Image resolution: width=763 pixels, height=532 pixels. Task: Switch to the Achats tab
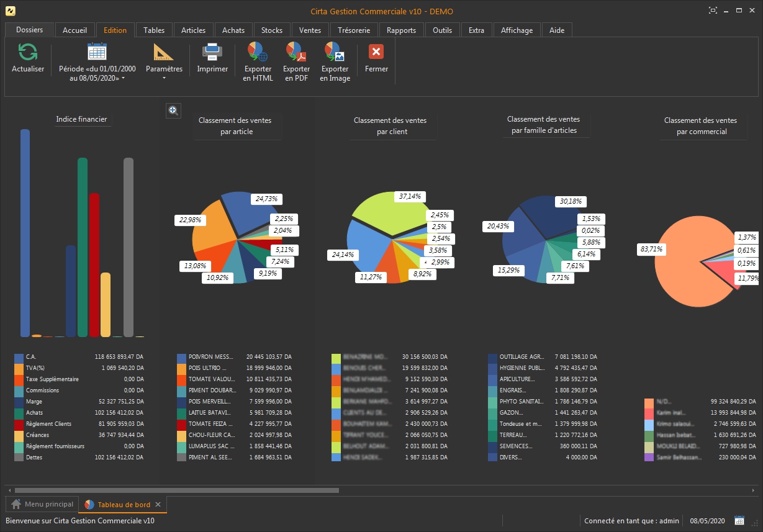click(x=233, y=30)
